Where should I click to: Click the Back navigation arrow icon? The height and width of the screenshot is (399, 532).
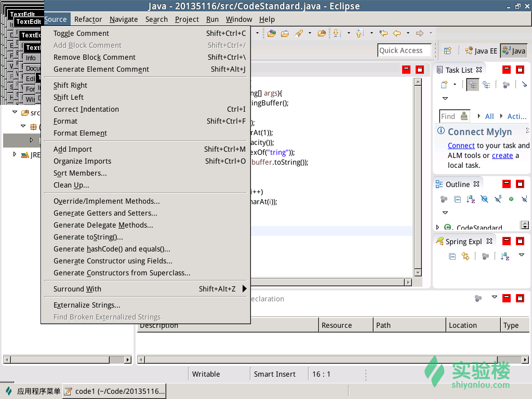point(397,33)
